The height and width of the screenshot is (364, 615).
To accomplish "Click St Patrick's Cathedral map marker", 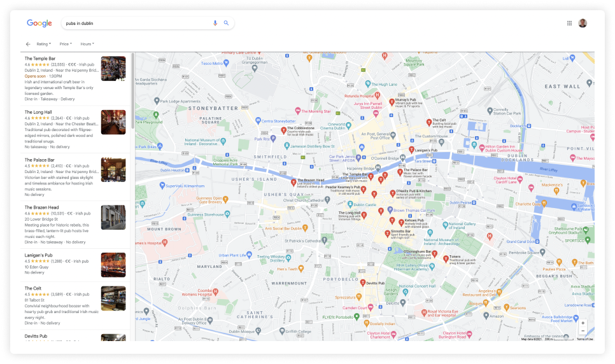I will 324,241.
